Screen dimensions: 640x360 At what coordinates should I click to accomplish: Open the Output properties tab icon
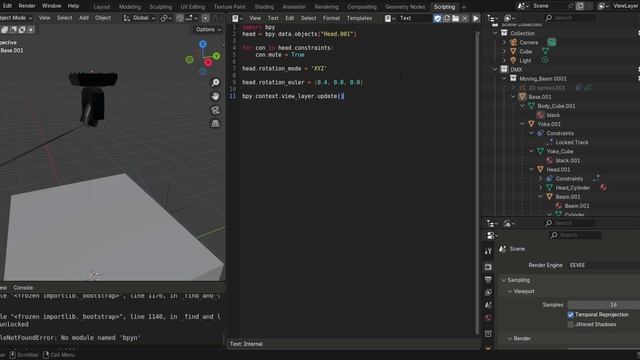click(x=488, y=280)
